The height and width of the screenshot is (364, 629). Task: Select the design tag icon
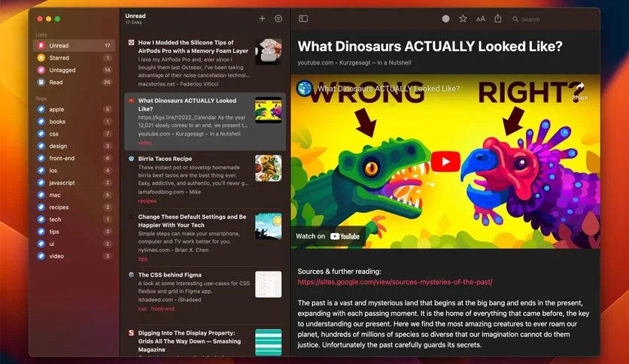pos(41,146)
